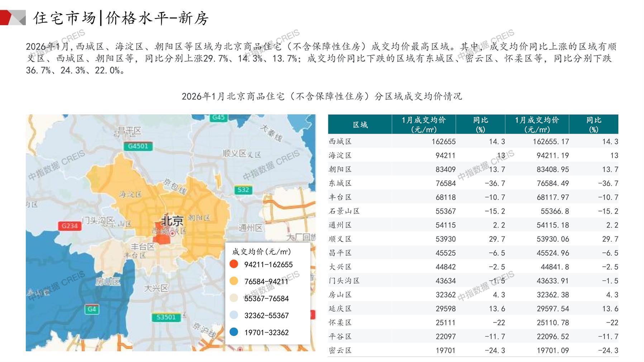Screen dimensions: 644x362
Task: Click the 通州区 label on the map
Action: [251, 228]
